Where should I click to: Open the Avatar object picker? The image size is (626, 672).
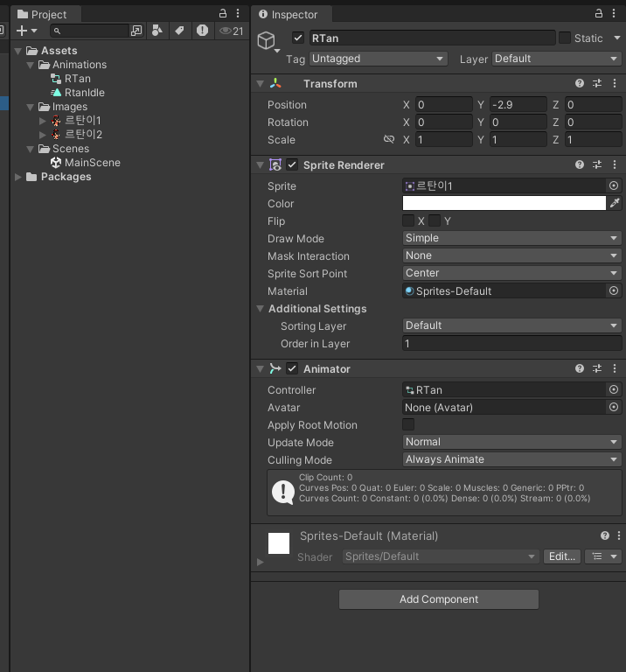point(614,407)
